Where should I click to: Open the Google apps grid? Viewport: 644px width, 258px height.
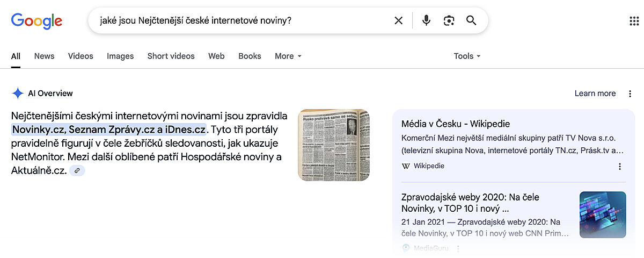[633, 21]
